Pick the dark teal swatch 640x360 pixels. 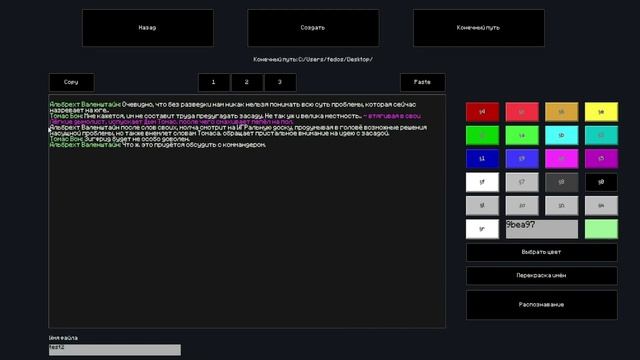(601, 135)
